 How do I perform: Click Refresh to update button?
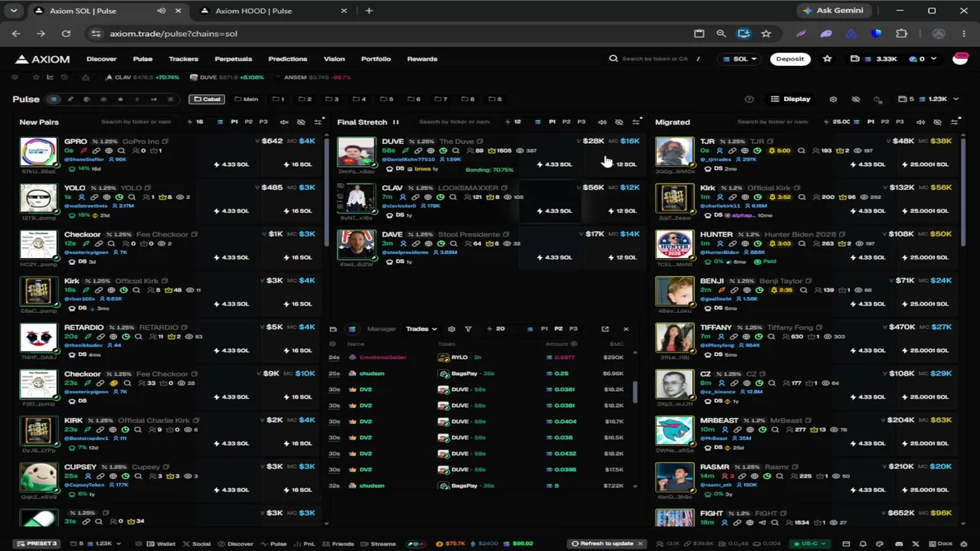pyautogui.click(x=603, y=544)
